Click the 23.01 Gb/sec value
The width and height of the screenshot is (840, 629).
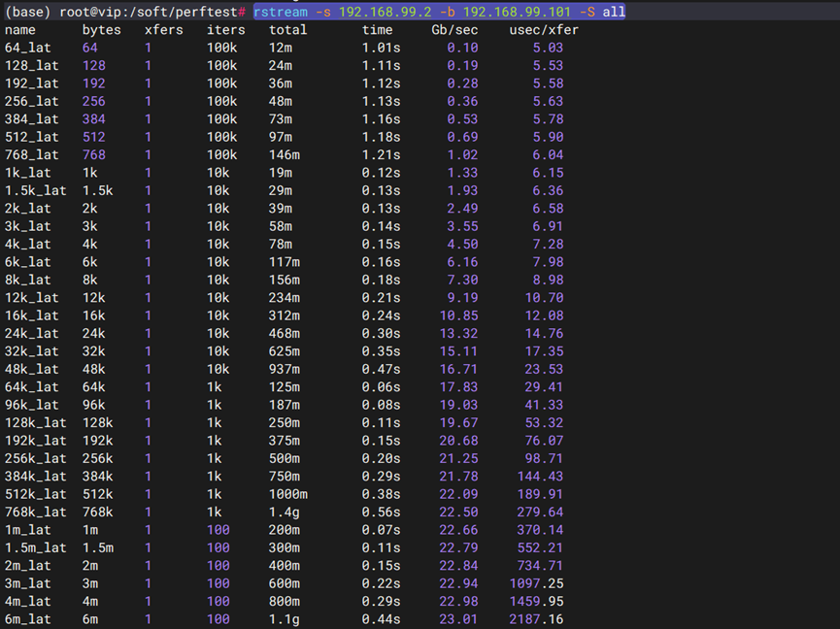pos(458,619)
